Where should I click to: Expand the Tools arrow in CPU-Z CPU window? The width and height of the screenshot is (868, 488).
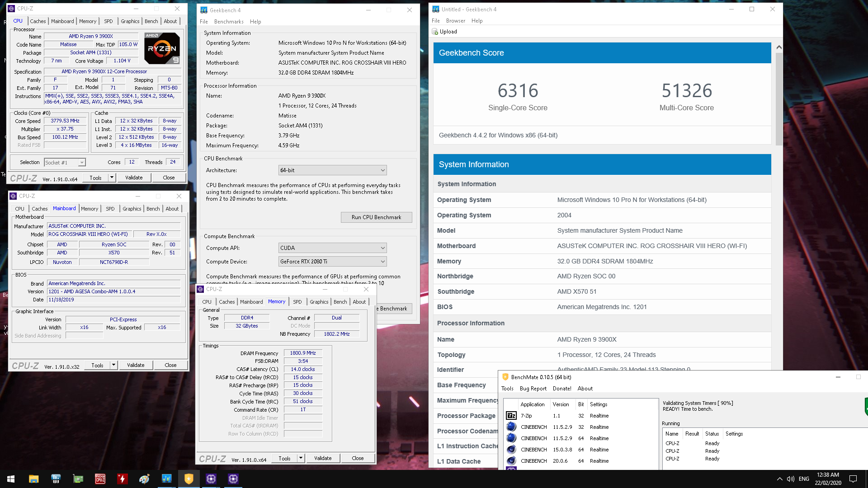tap(112, 178)
